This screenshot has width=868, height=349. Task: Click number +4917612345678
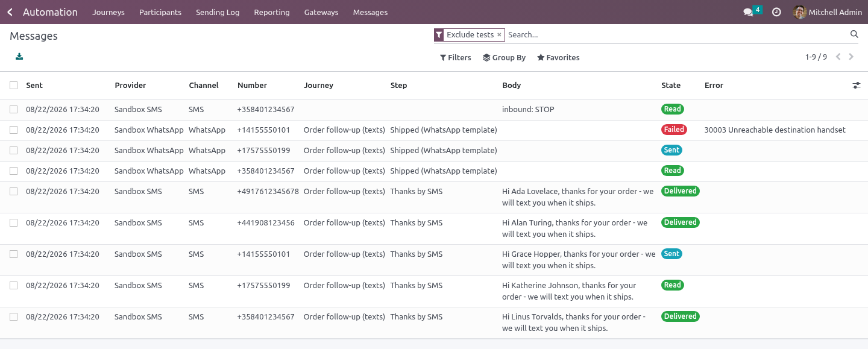[x=268, y=192]
